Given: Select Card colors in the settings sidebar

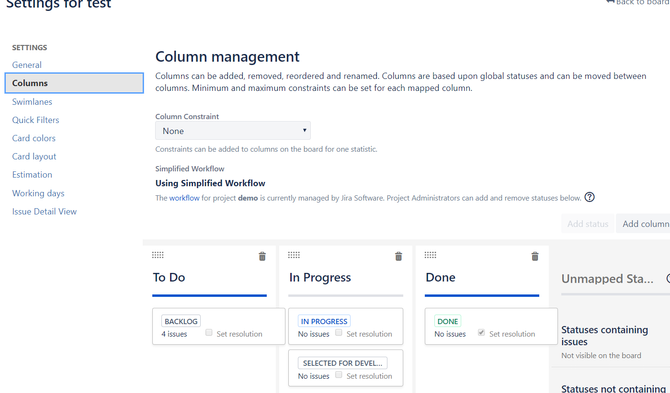Looking at the screenshot, I should click(x=34, y=138).
